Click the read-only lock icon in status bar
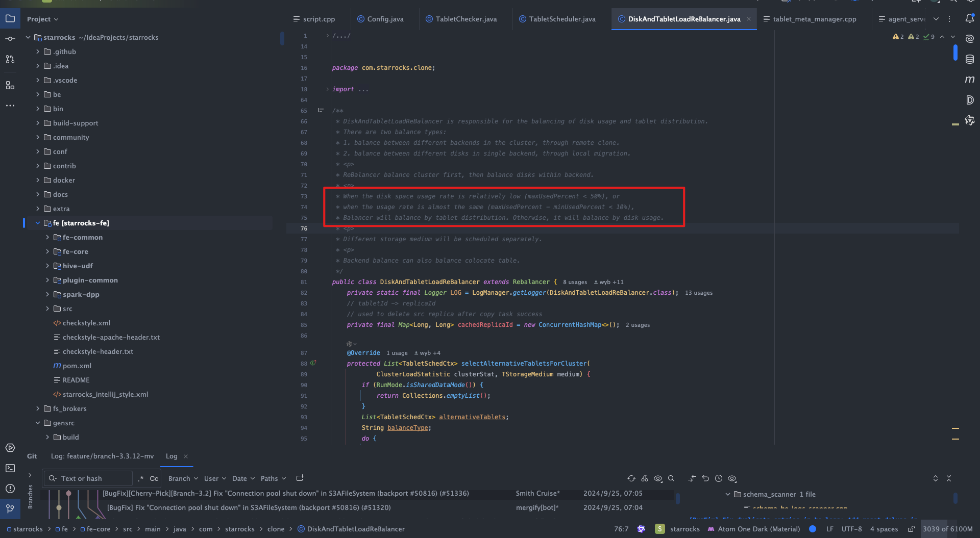This screenshot has width=980, height=538. pos(911,529)
